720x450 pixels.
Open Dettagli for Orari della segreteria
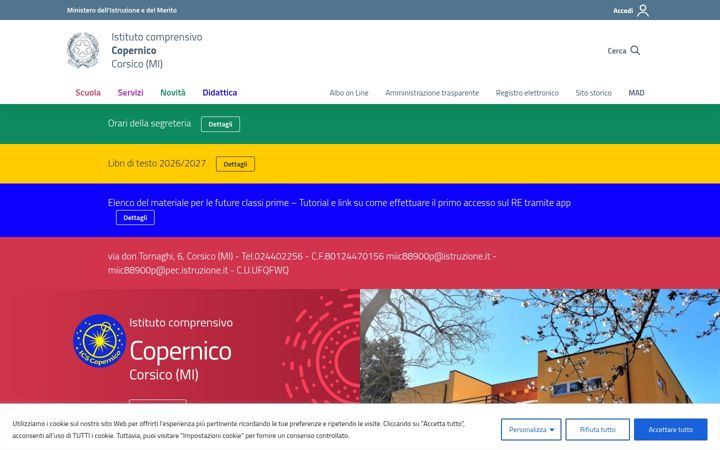(220, 124)
